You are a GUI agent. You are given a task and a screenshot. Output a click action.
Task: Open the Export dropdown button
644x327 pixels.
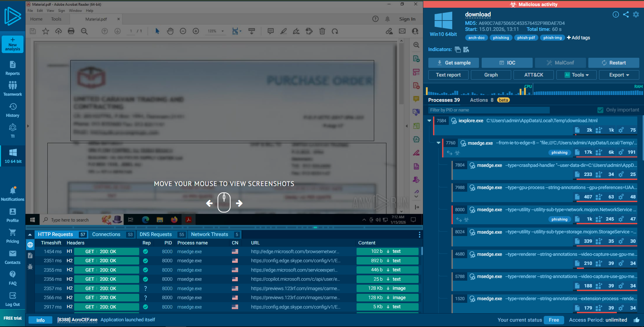pos(619,75)
